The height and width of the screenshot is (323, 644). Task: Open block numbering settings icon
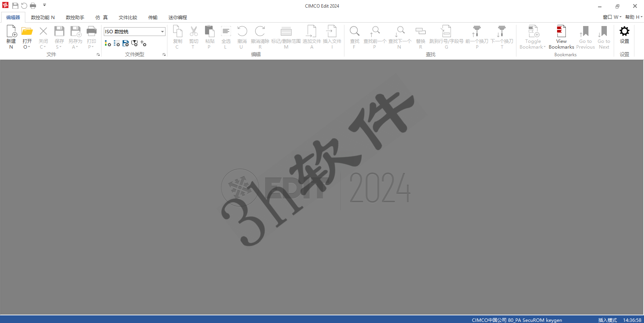coord(116,44)
